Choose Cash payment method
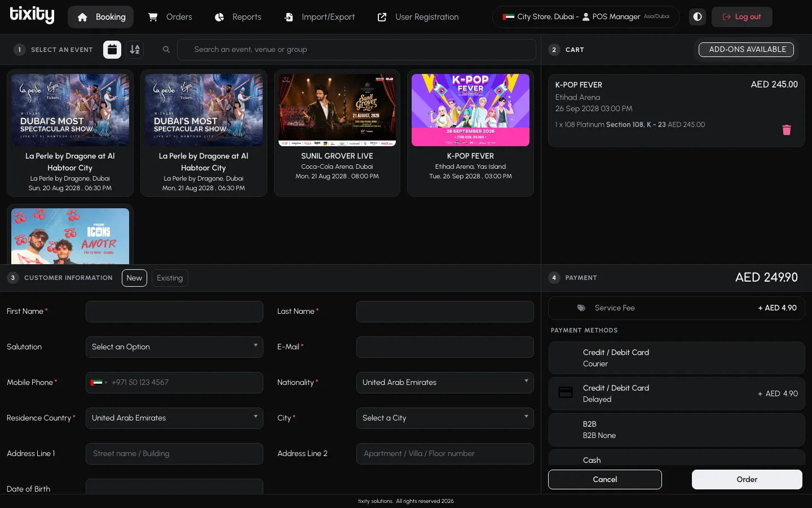The height and width of the screenshot is (508, 812). (x=676, y=458)
